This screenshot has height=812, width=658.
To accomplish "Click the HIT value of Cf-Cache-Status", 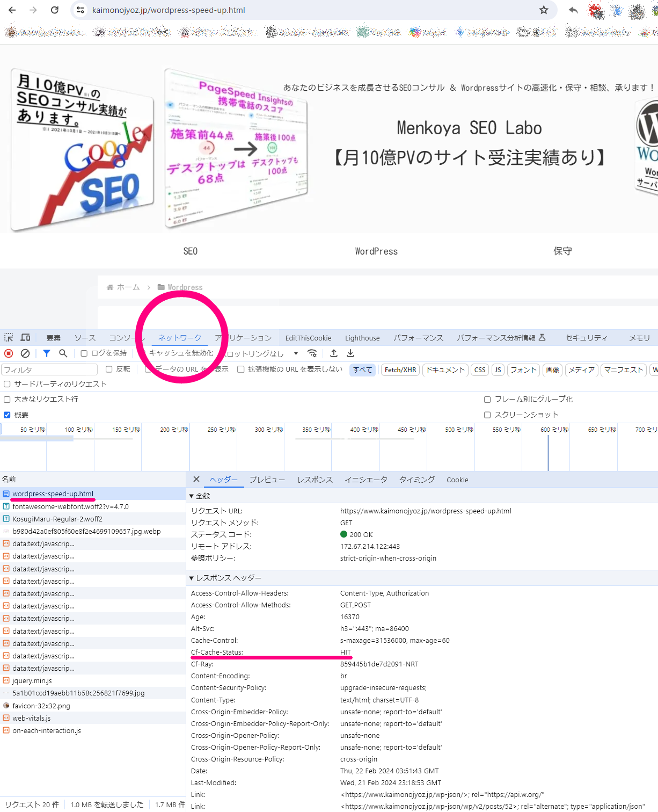I will tap(346, 653).
